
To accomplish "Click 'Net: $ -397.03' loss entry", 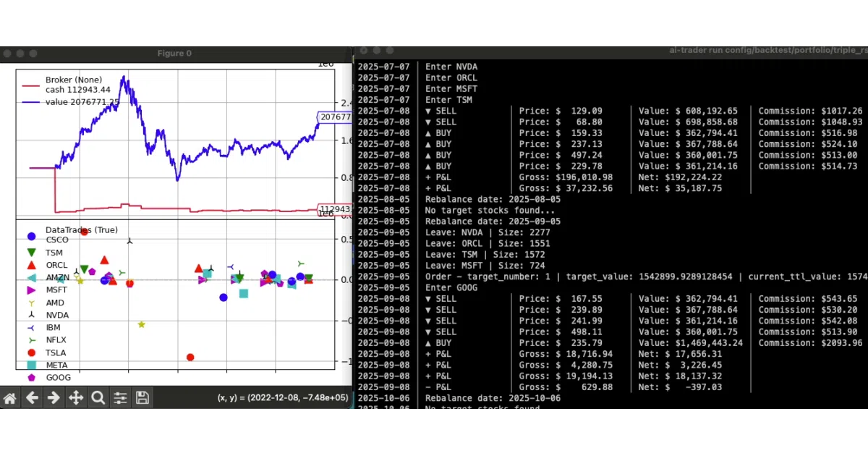I will click(x=680, y=387).
